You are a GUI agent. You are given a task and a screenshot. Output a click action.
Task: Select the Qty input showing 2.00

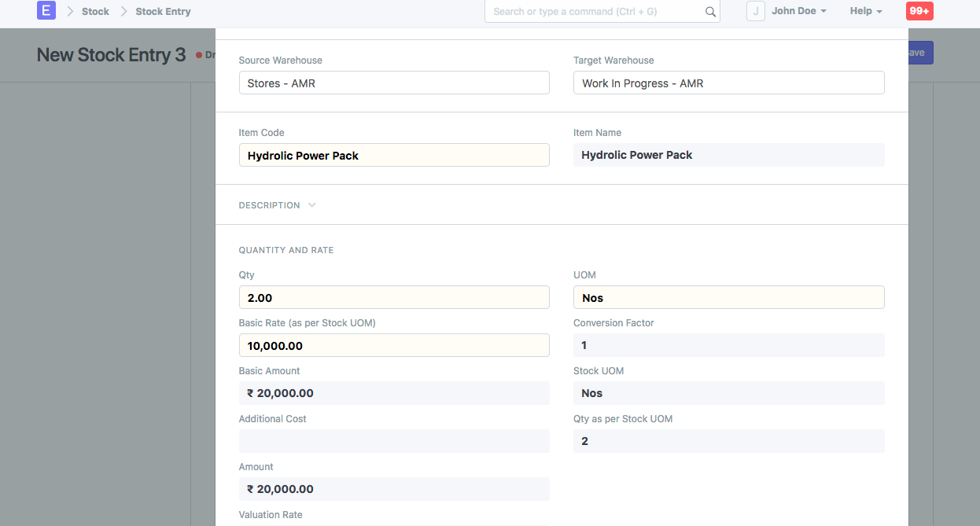pyautogui.click(x=394, y=297)
